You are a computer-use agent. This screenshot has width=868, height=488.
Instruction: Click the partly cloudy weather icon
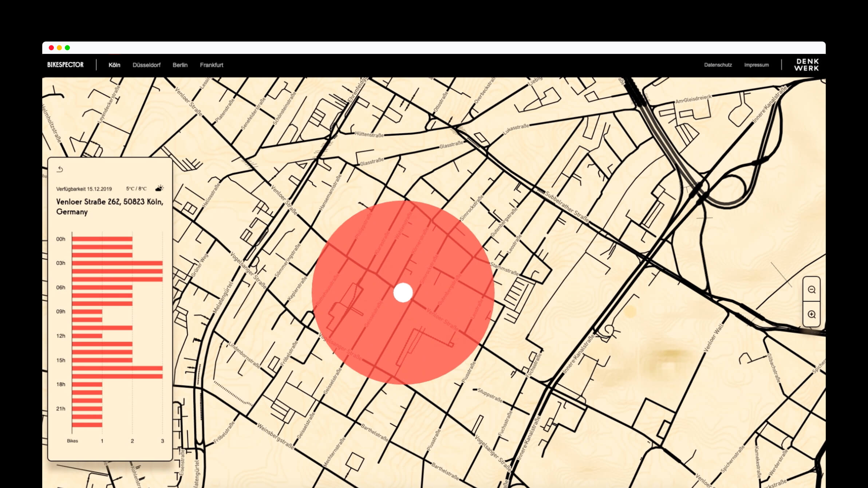tap(159, 188)
